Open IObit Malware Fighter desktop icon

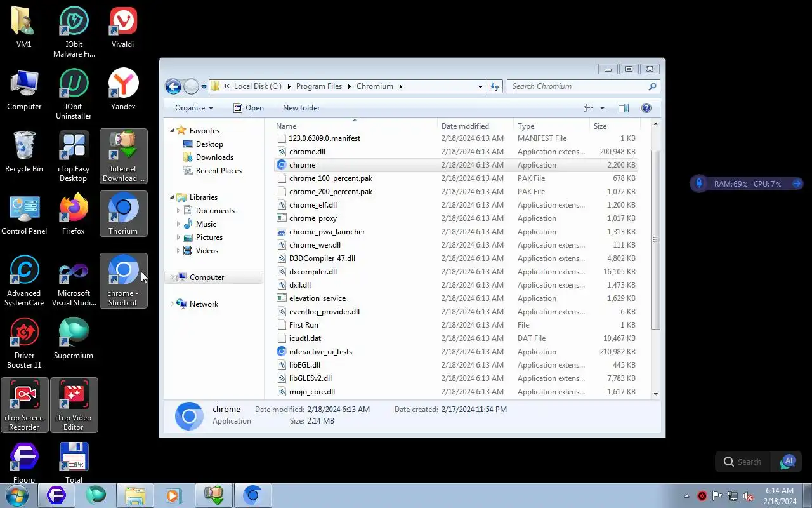tap(74, 32)
